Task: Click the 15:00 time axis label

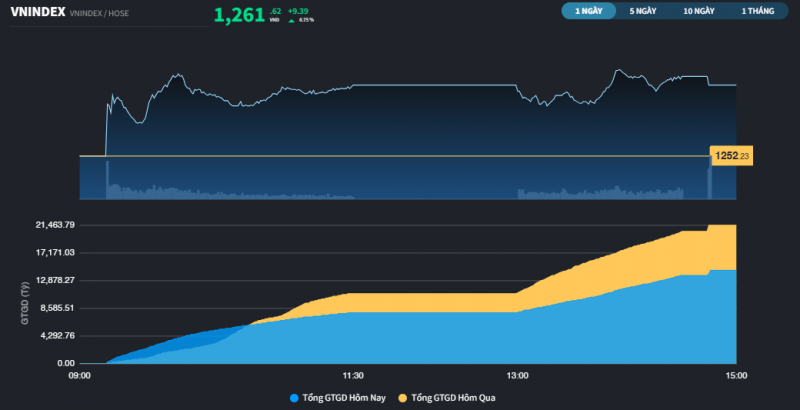Action: pos(736,376)
